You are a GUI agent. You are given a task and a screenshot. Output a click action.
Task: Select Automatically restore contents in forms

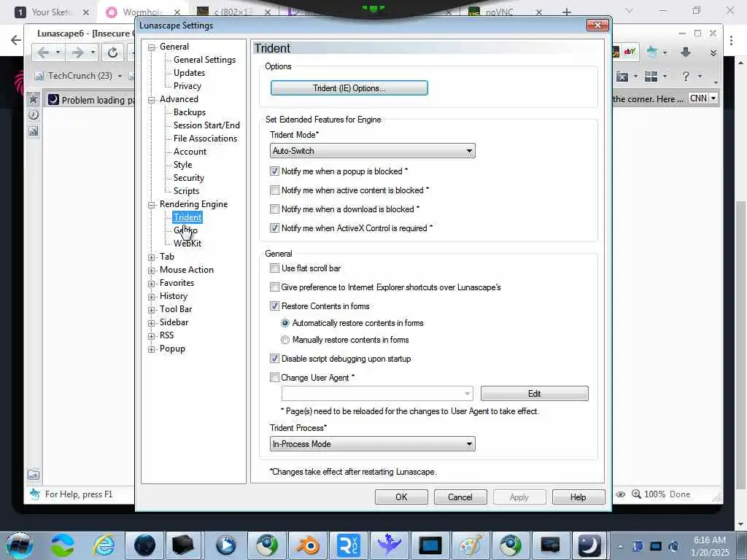pos(285,323)
